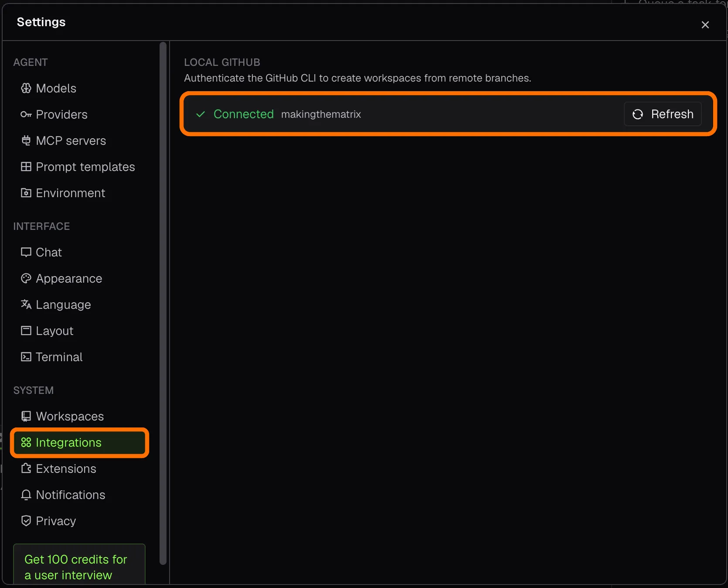Click the Appearance palette icon

point(26,278)
